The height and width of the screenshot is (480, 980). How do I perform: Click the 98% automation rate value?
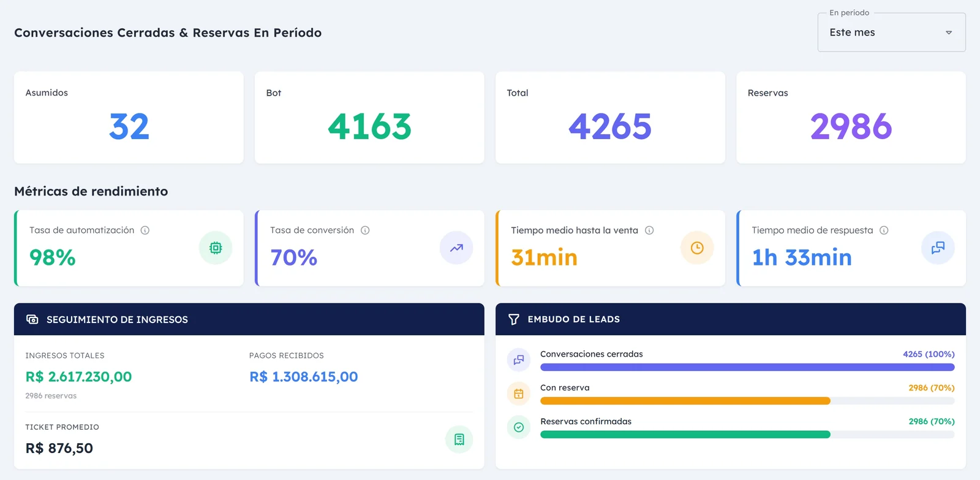53,257
